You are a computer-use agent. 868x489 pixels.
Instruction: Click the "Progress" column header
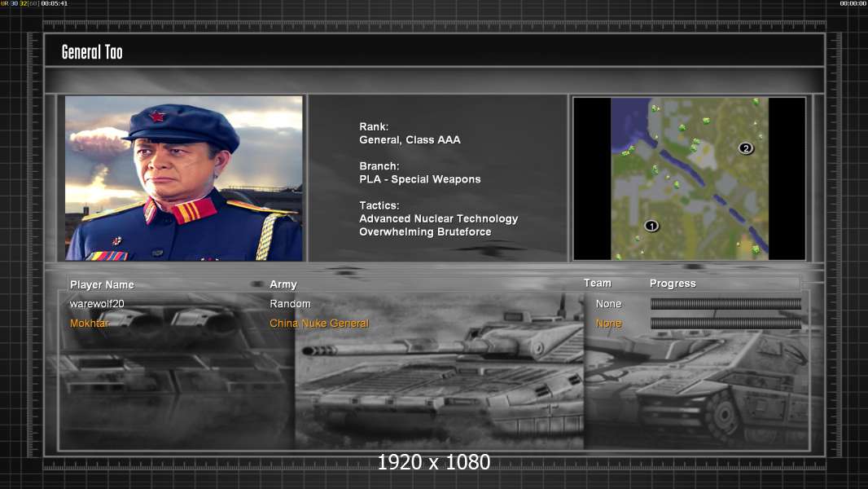pos(673,284)
